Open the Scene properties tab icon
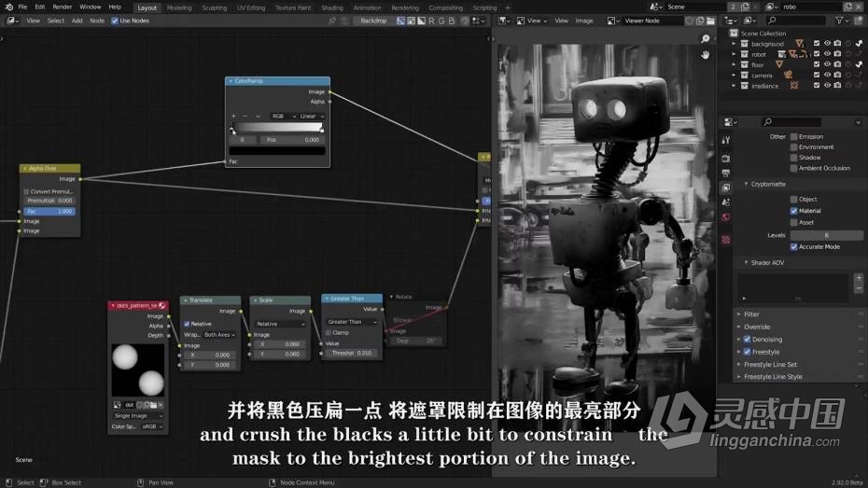Viewport: 868px width, 488px height. click(x=726, y=202)
